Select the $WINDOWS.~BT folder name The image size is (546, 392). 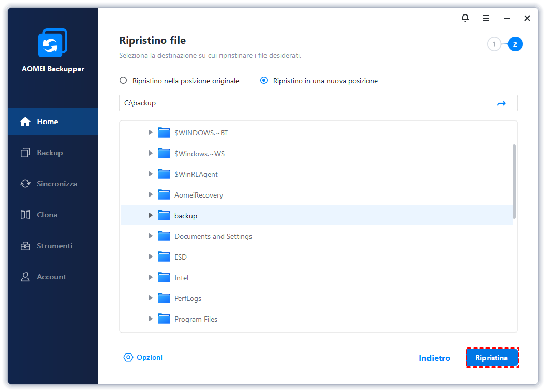pos(201,133)
